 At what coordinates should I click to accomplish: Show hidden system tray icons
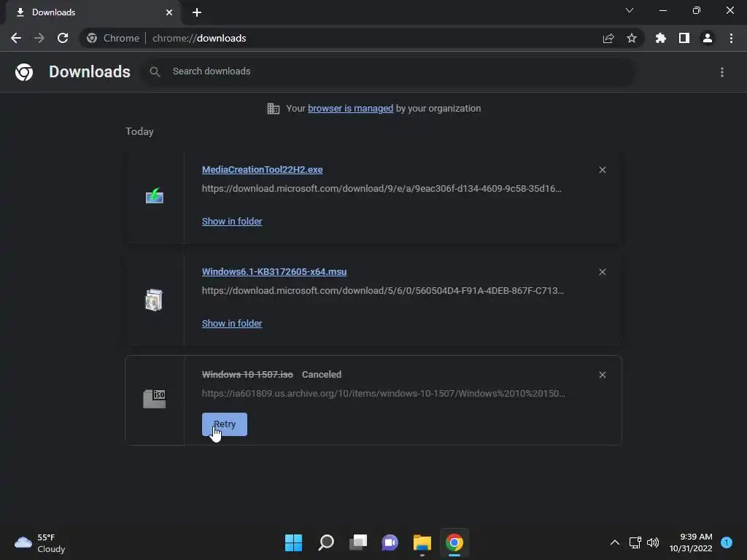tap(614, 542)
